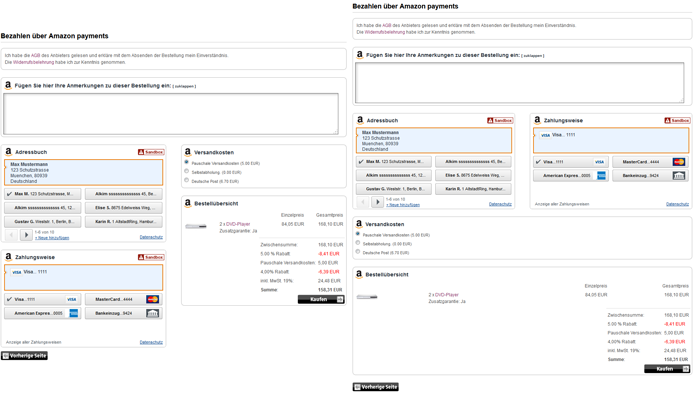Collapse right notes field via zuklappen link
This screenshot has width=700, height=395.
533,56
